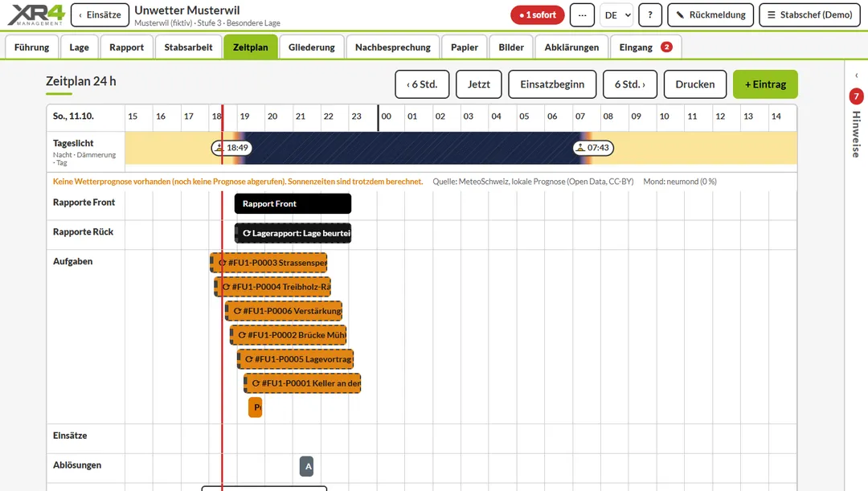
Task: Open task #FU1-P0004 Treibholz bar
Action: click(x=272, y=287)
